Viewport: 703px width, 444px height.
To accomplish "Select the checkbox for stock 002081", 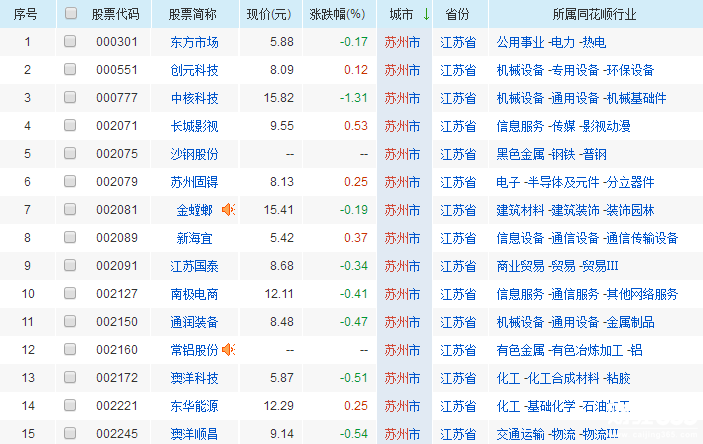I will 70,209.
